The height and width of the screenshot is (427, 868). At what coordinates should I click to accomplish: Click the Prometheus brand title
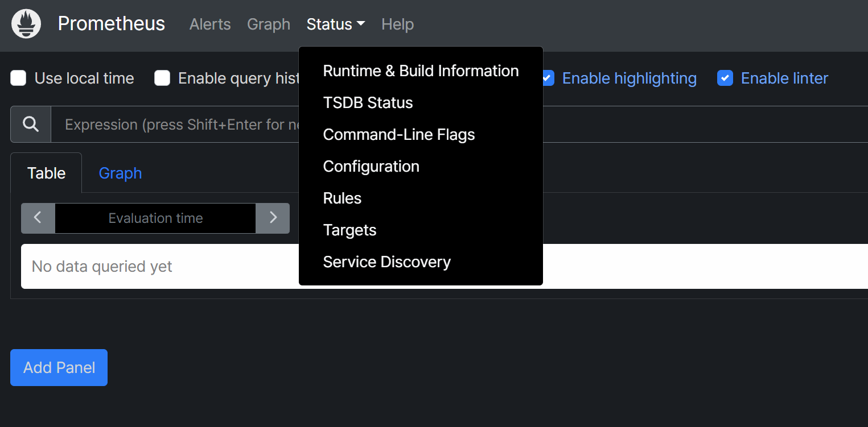[112, 24]
